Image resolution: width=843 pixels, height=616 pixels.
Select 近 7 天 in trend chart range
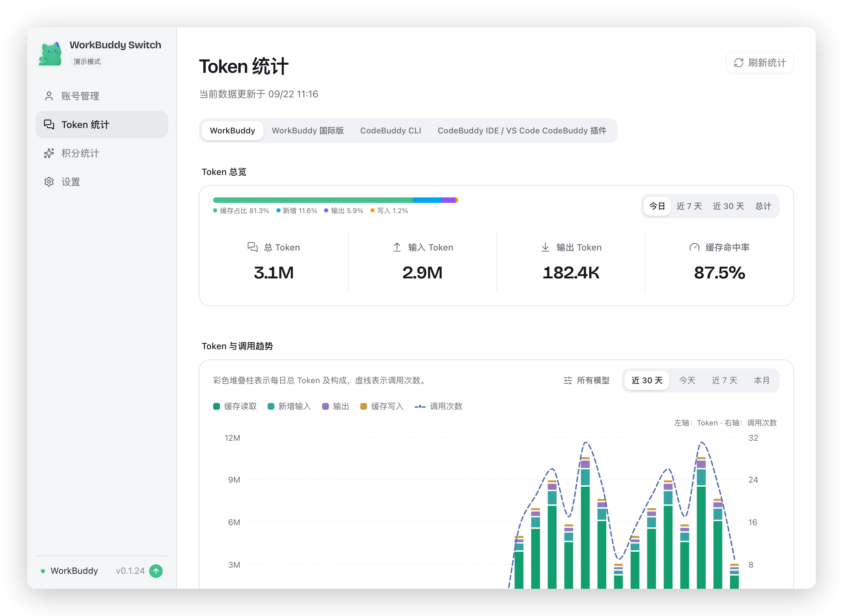click(x=725, y=380)
